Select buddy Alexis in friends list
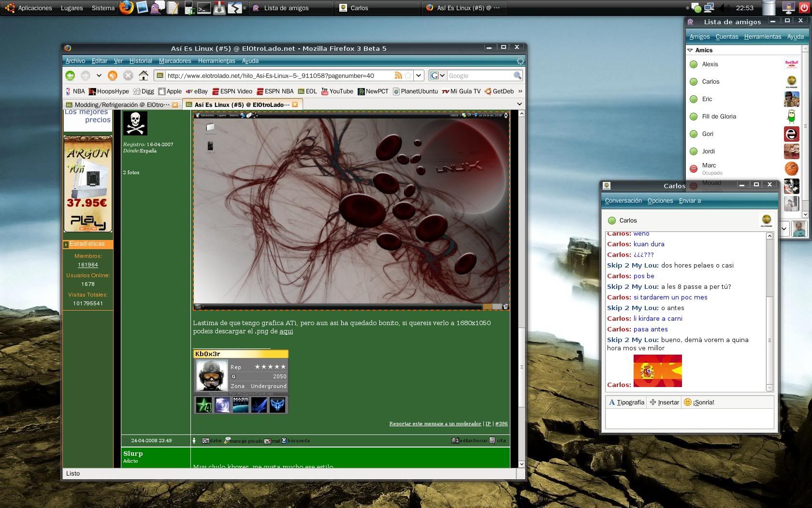 pos(744,64)
